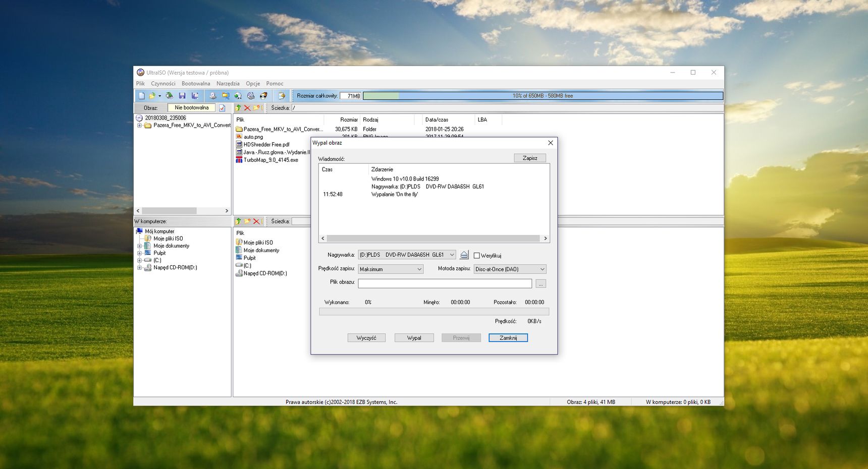Select auto.png in the image file list
Viewport: 868px width, 469px height.
point(253,137)
